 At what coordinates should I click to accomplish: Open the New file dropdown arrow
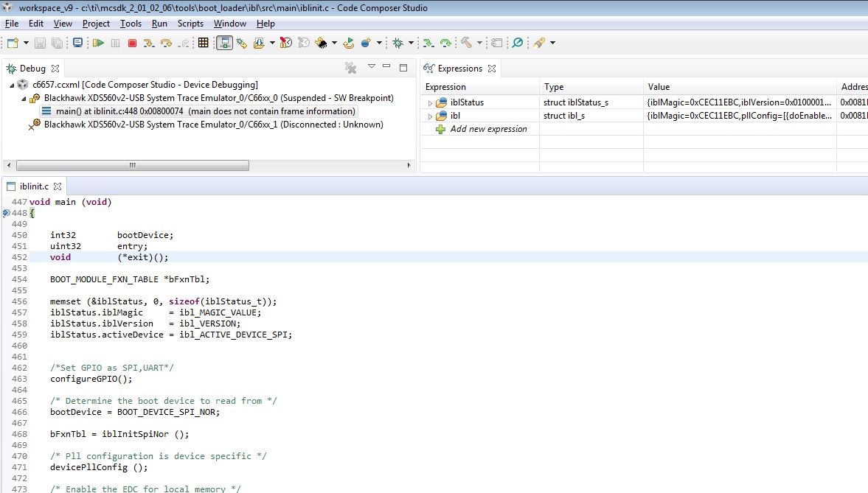tap(26, 43)
